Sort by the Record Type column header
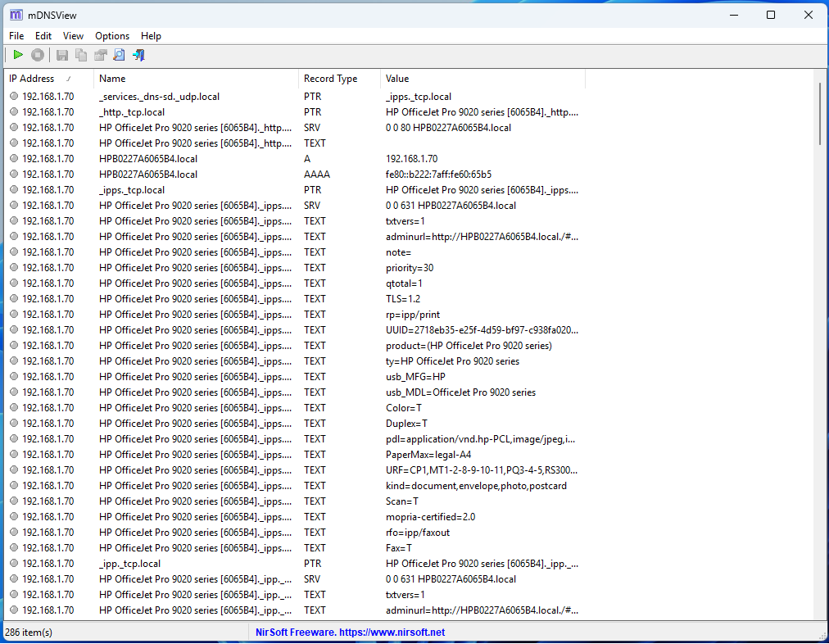 point(339,79)
